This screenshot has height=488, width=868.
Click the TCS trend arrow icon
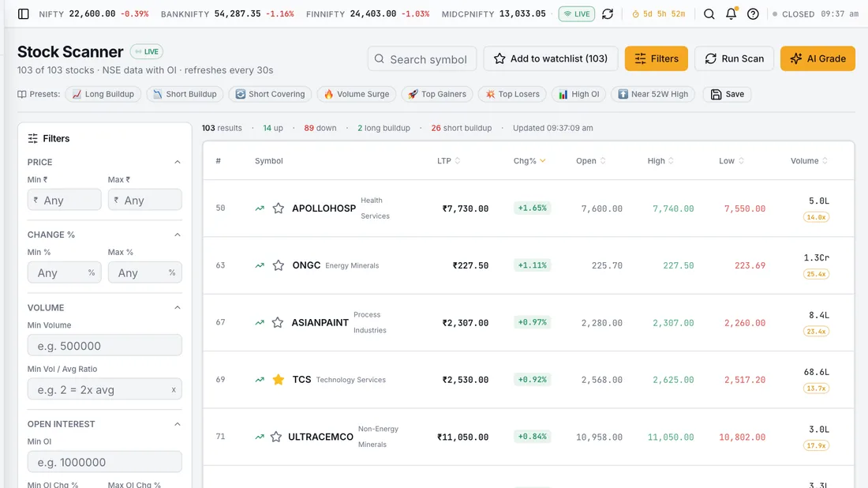[260, 380]
